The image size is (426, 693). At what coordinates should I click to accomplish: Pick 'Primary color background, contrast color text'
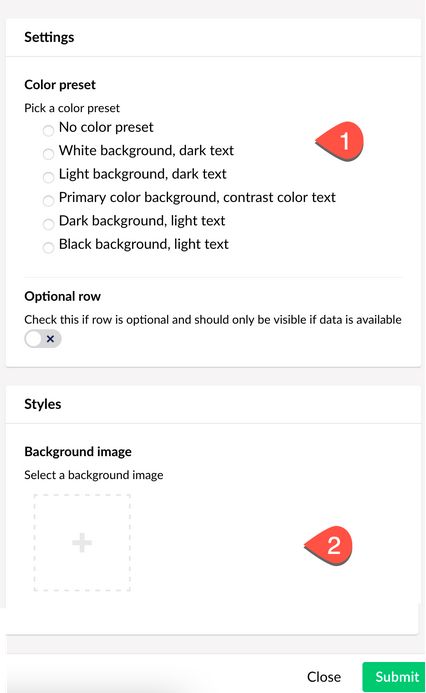[x=48, y=201]
